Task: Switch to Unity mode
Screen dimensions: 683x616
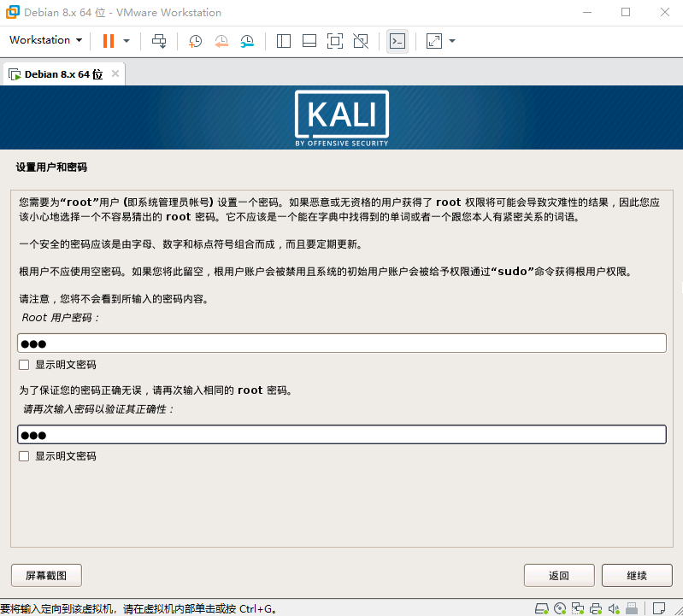Action: (361, 41)
